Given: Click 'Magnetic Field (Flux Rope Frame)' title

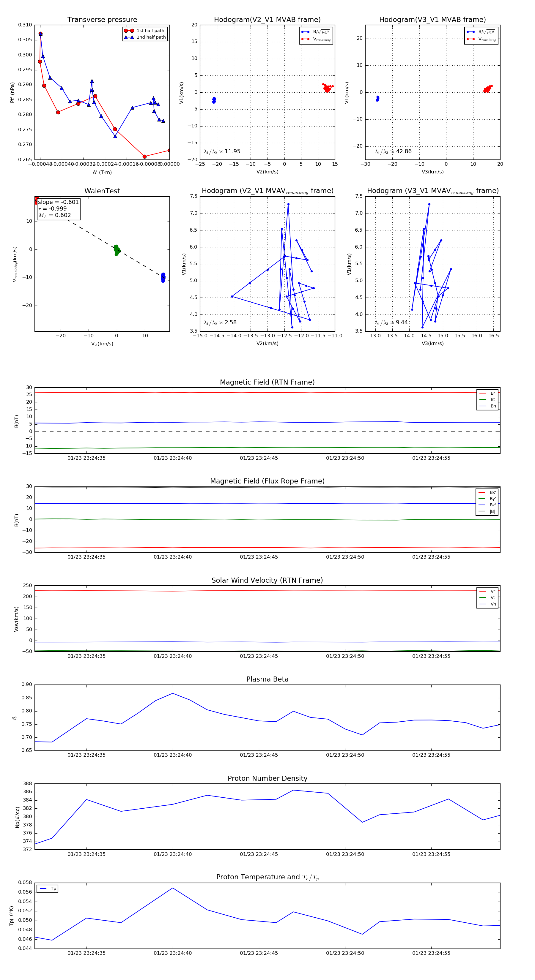Looking at the screenshot, I should 267,481.
